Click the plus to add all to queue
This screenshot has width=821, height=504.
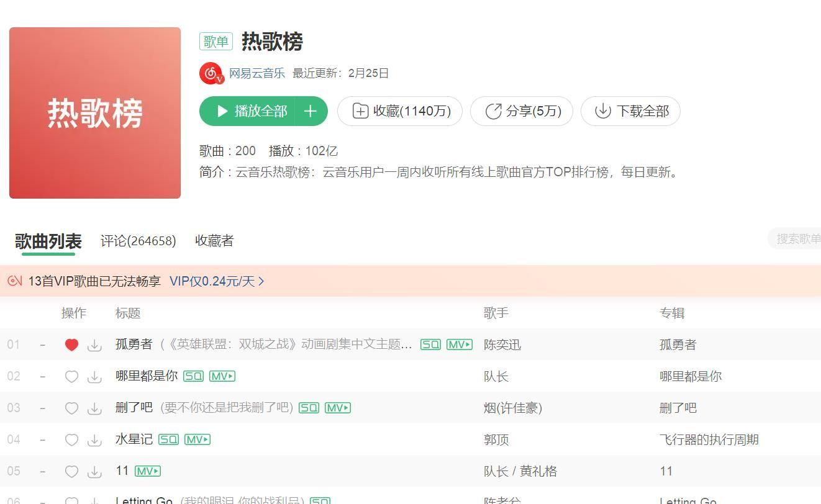[311, 111]
